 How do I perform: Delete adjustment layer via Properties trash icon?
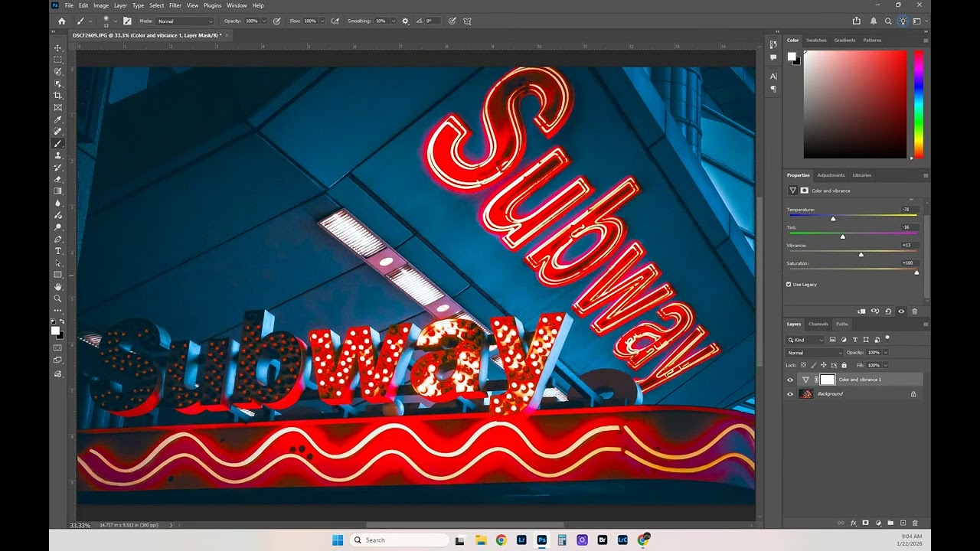tap(914, 311)
